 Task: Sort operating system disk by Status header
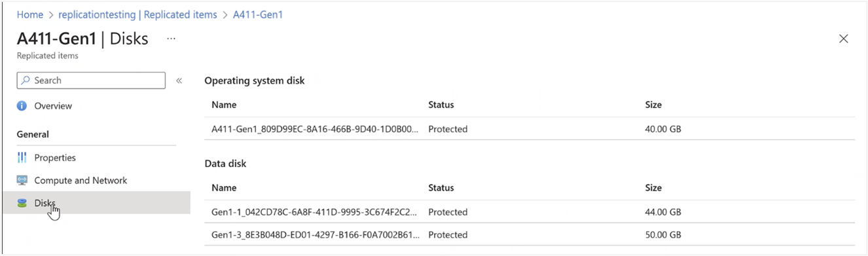pyautogui.click(x=441, y=105)
